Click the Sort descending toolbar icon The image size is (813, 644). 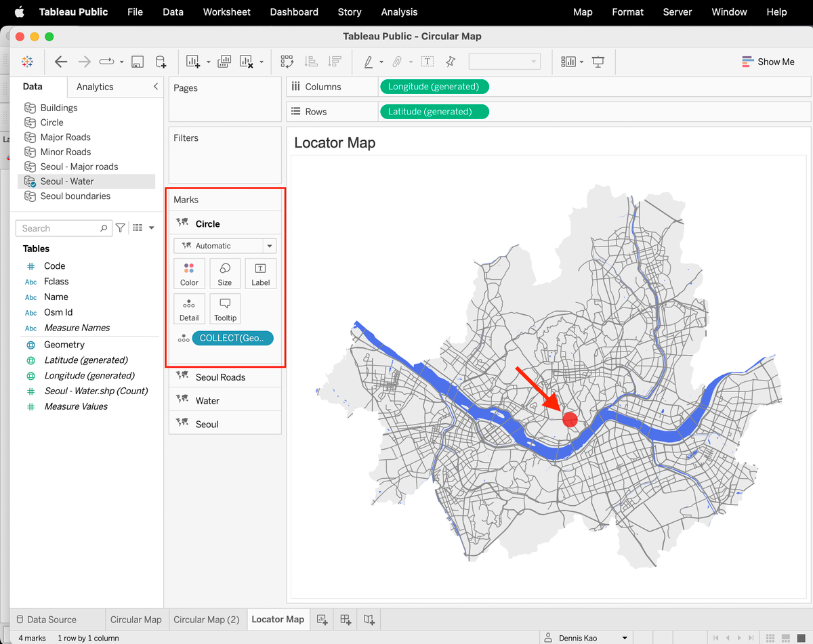tap(334, 62)
